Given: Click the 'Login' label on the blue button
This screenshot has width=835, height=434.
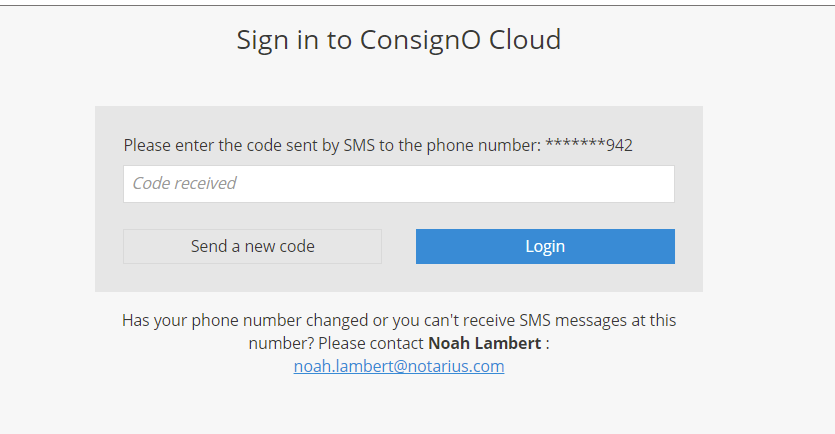Looking at the screenshot, I should click(545, 246).
